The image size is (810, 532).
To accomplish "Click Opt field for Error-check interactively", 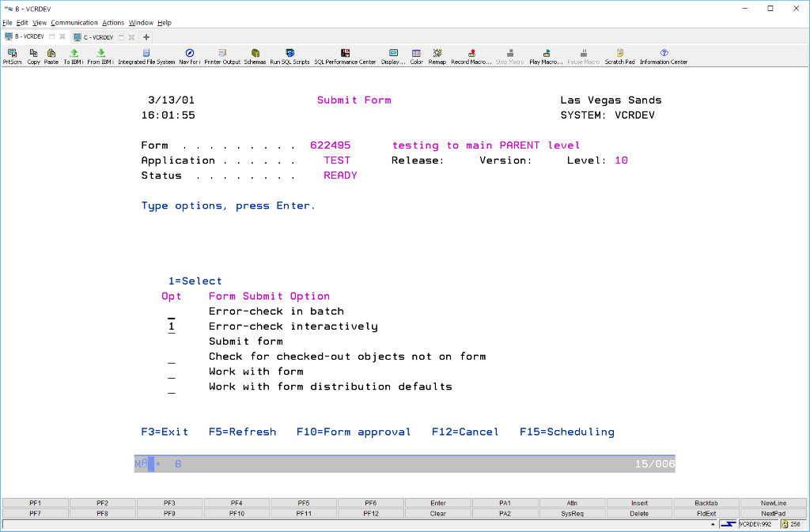I will (x=172, y=326).
